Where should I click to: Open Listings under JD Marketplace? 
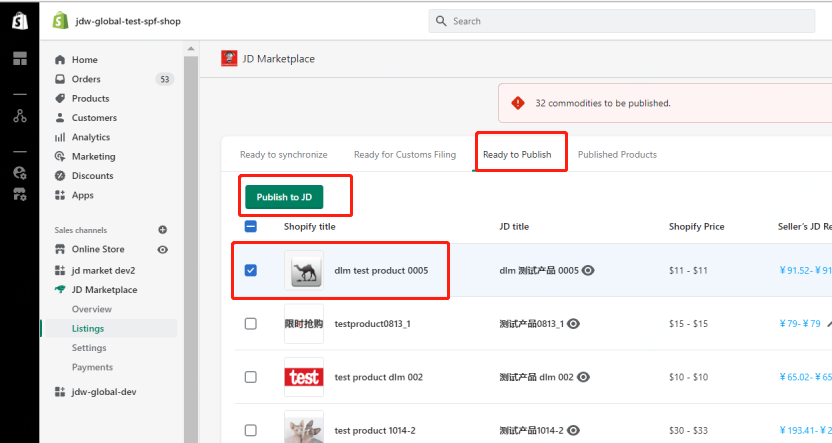tap(88, 328)
